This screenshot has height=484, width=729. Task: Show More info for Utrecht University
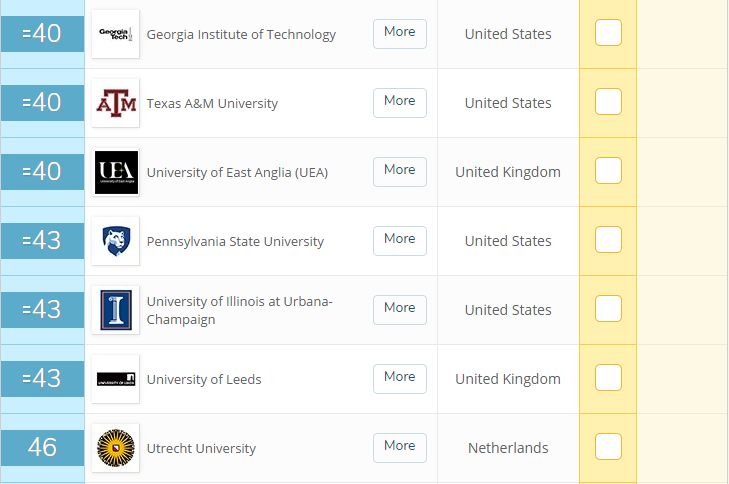coord(399,447)
